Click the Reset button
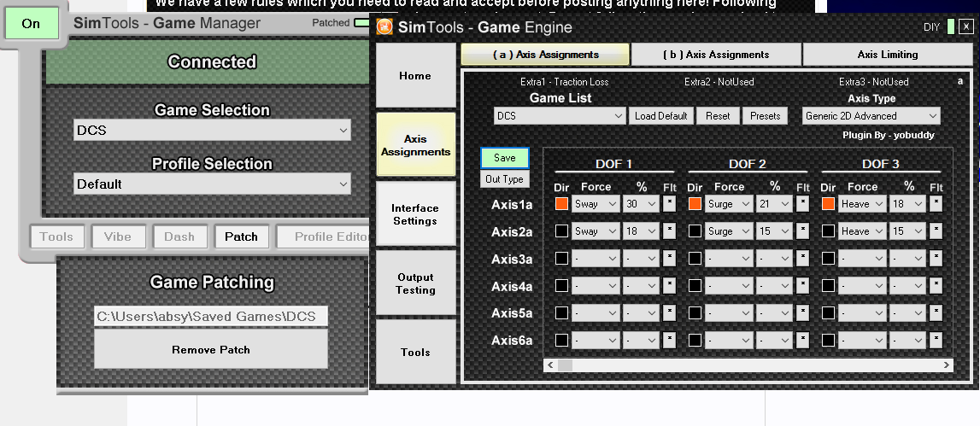 718,115
